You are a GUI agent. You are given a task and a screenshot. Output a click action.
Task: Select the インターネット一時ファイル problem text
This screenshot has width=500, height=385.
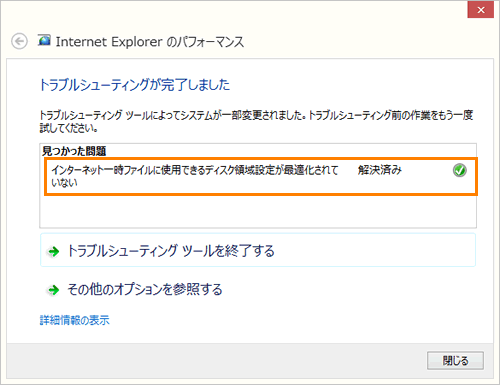coord(195,176)
